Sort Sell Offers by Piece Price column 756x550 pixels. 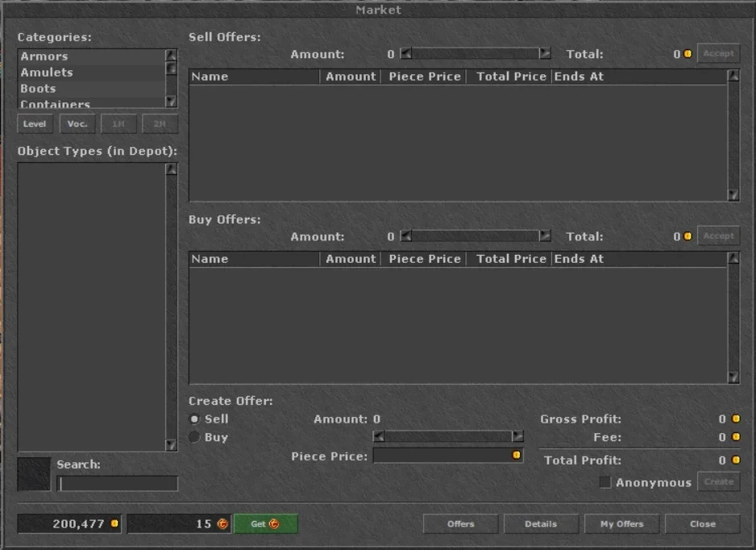pos(424,77)
